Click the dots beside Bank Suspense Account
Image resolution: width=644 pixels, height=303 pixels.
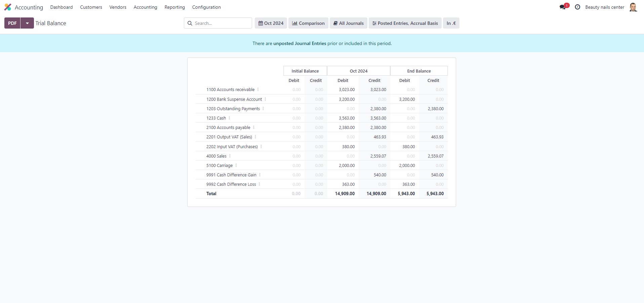266,99
